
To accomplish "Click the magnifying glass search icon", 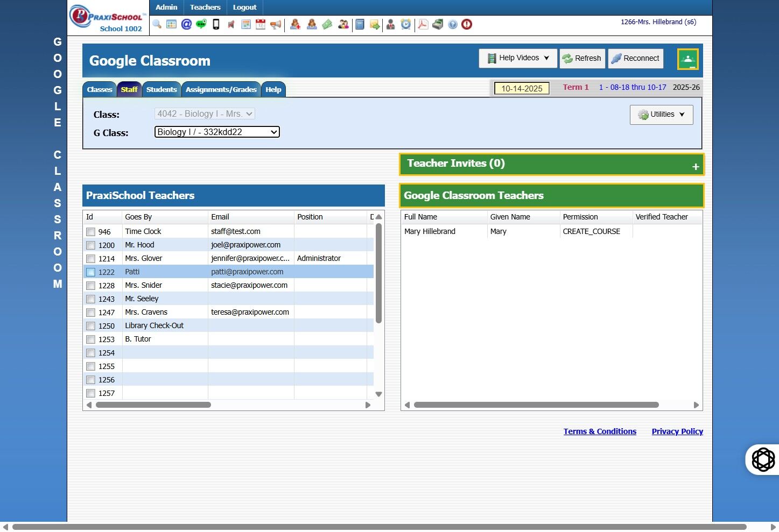I will 157,24.
